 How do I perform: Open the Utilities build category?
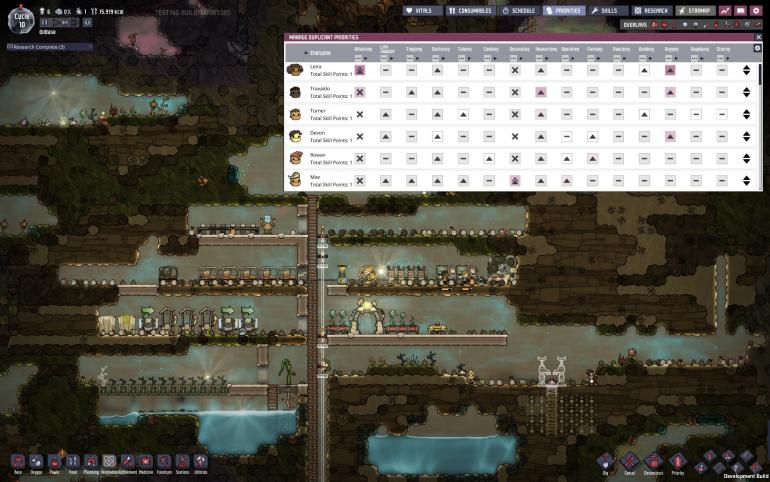pos(200,462)
